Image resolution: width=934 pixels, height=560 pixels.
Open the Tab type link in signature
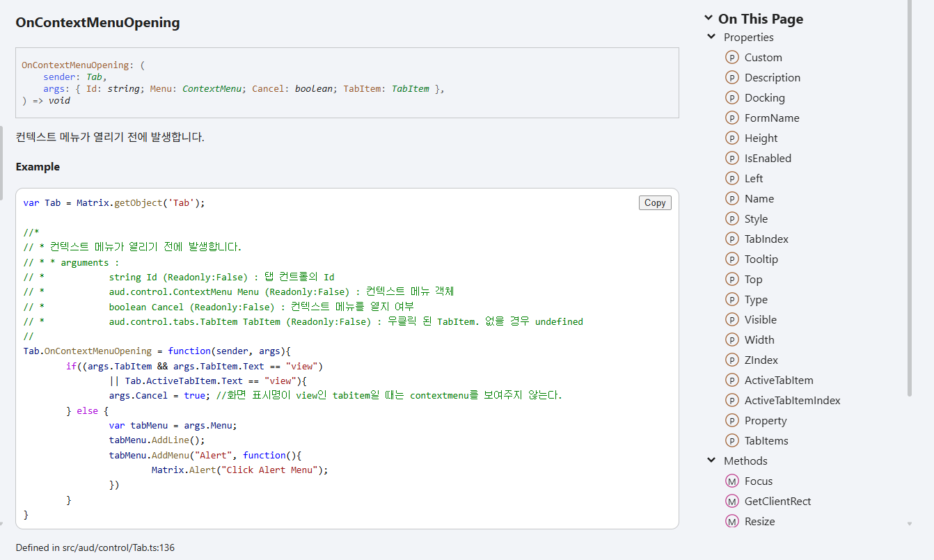click(x=94, y=77)
